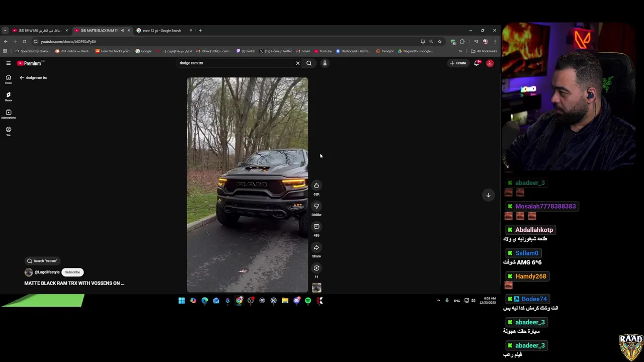Click the Search 'trx ram' suggestion chip

[x=43, y=261]
